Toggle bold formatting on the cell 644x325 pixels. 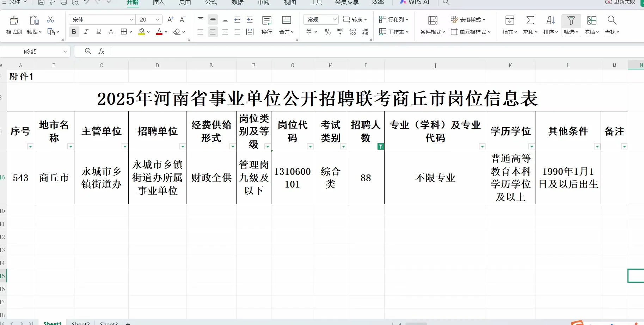pos(74,31)
